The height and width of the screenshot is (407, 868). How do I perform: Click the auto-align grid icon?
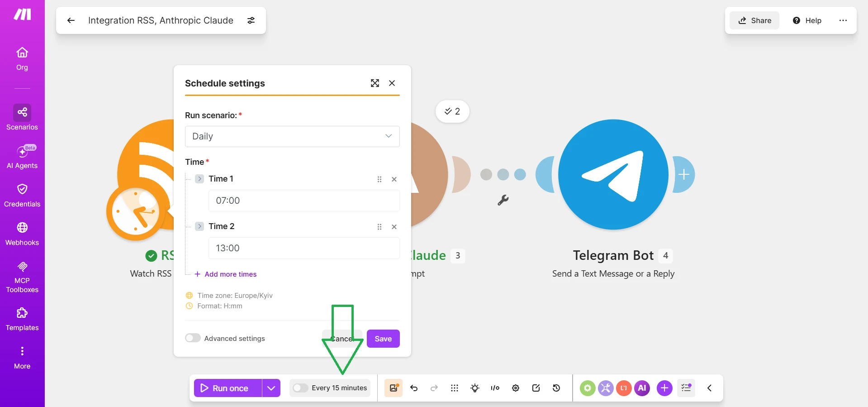coord(455,388)
